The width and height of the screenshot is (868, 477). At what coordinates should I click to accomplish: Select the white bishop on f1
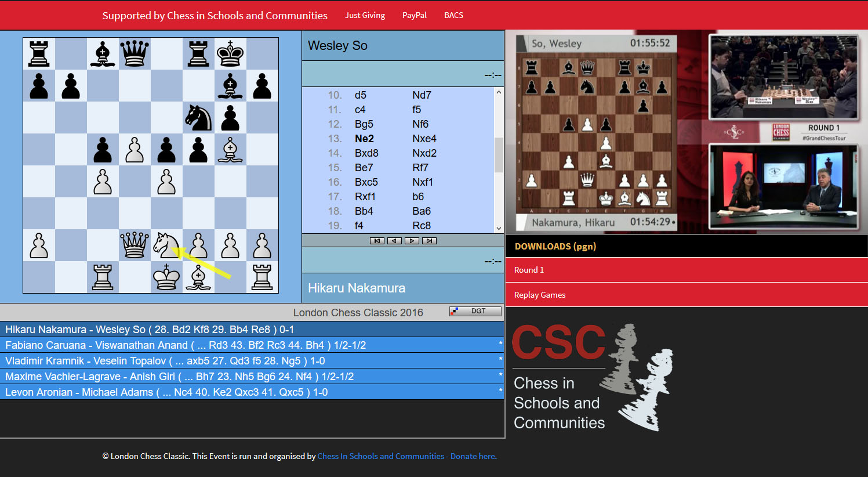click(x=198, y=277)
